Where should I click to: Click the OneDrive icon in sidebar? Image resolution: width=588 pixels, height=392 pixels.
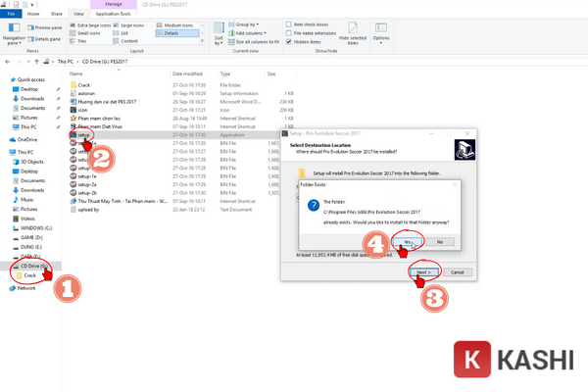(x=25, y=140)
